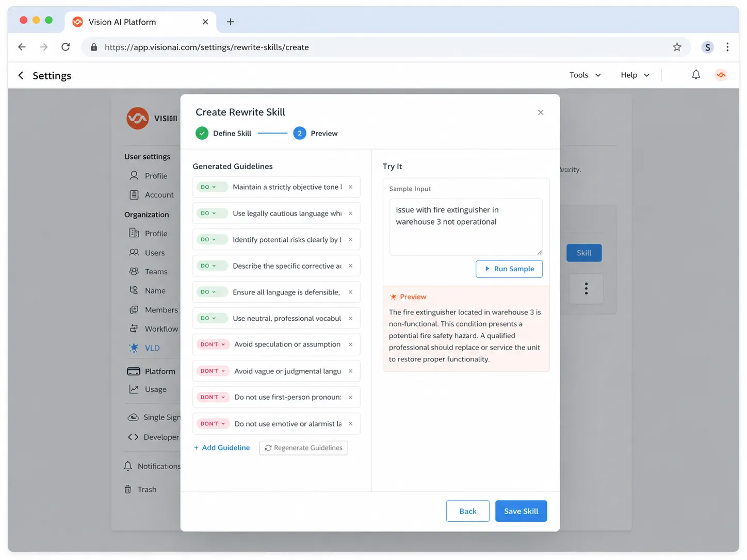The image size is (747, 560).
Task: Open the browser three-dot menu
Action: pos(727,47)
